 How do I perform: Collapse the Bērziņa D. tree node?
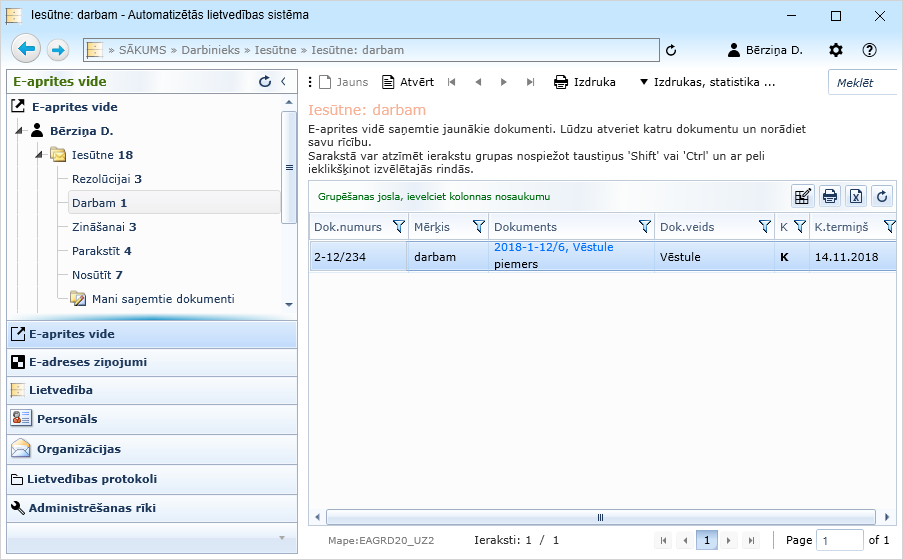pyautogui.click(x=19, y=131)
